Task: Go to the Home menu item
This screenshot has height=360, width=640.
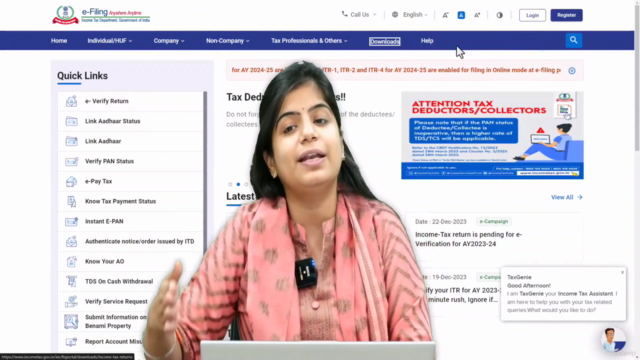Action: [59, 41]
